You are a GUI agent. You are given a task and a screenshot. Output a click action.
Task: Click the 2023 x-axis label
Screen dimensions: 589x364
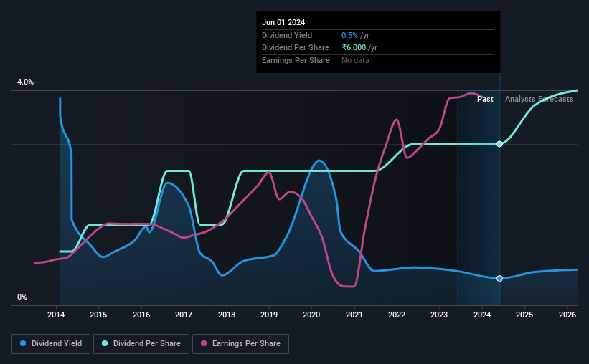click(x=439, y=315)
